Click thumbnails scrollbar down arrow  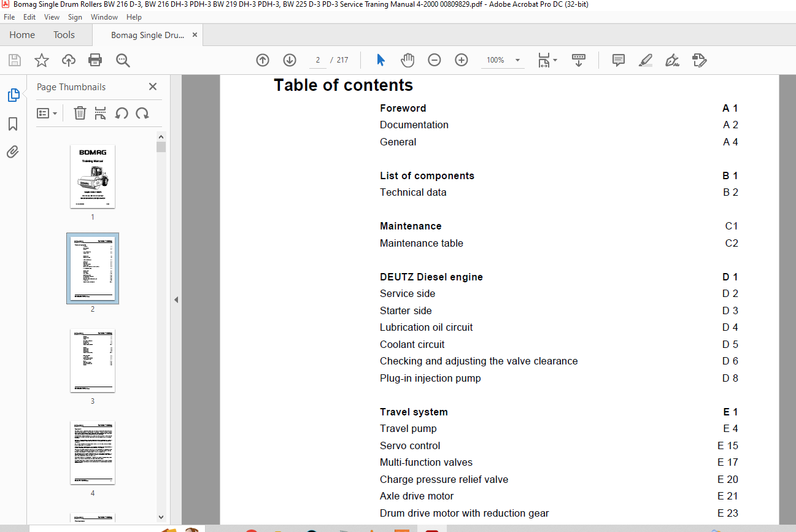point(161,517)
